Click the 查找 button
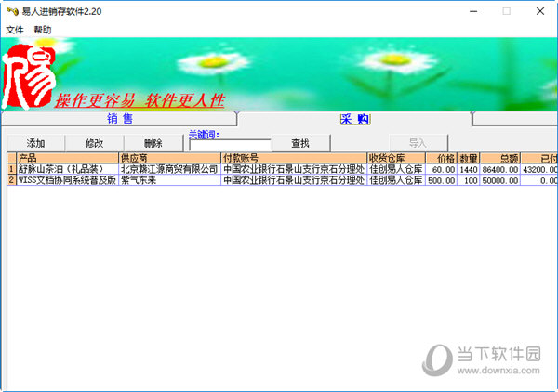This screenshot has height=392, width=558. click(300, 143)
